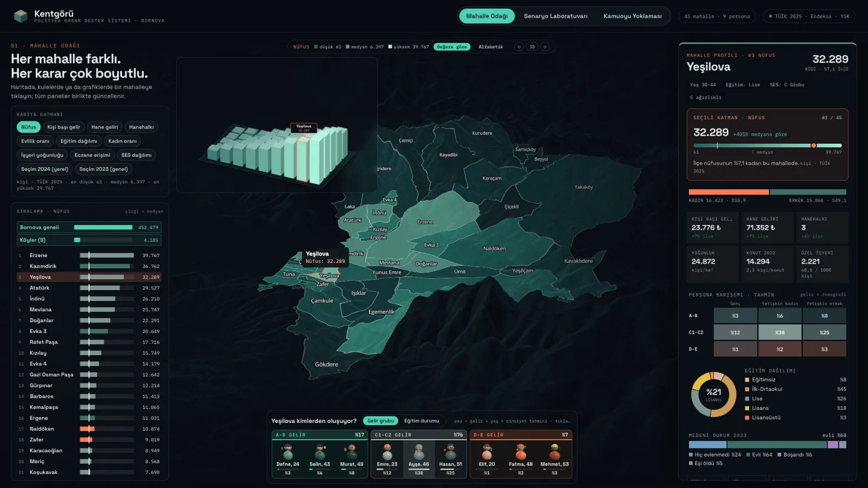
Task: Switch persona grouping to Eğitim durumu
Action: 422,421
